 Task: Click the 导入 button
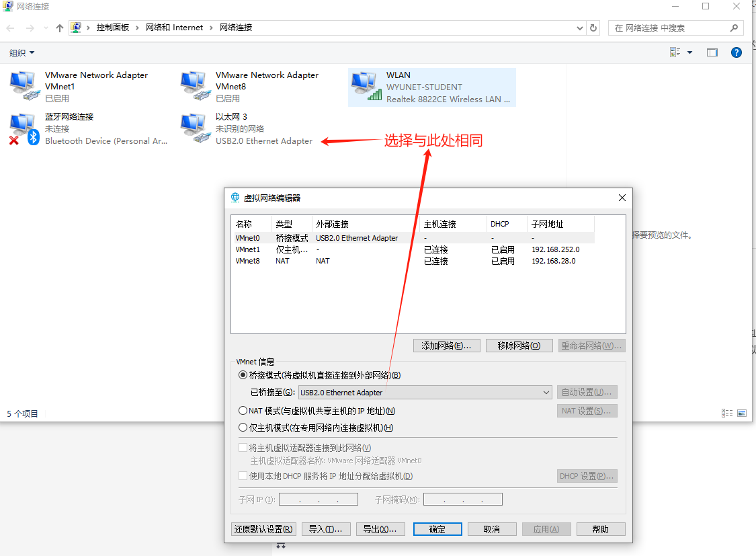pyautogui.click(x=326, y=529)
